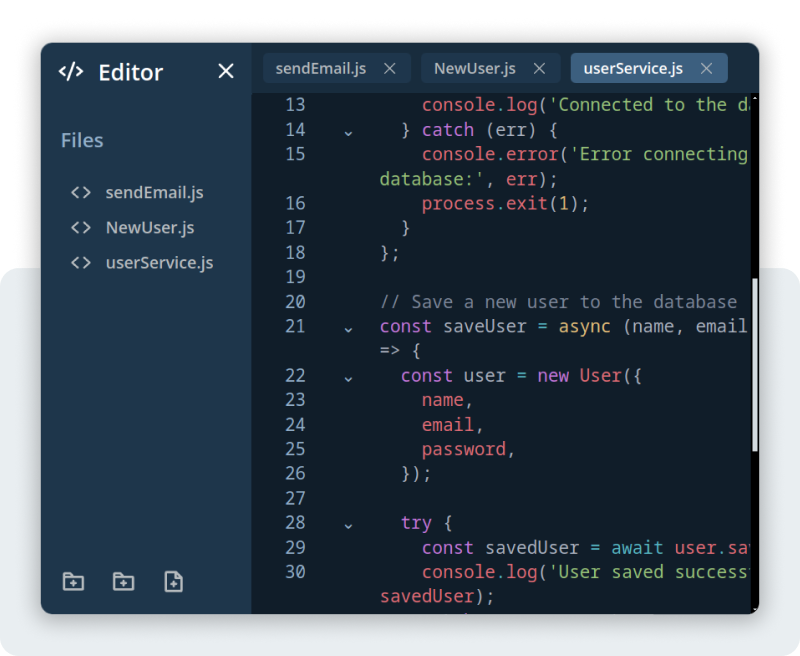Expand the catch block chevron on line 14

click(x=347, y=131)
